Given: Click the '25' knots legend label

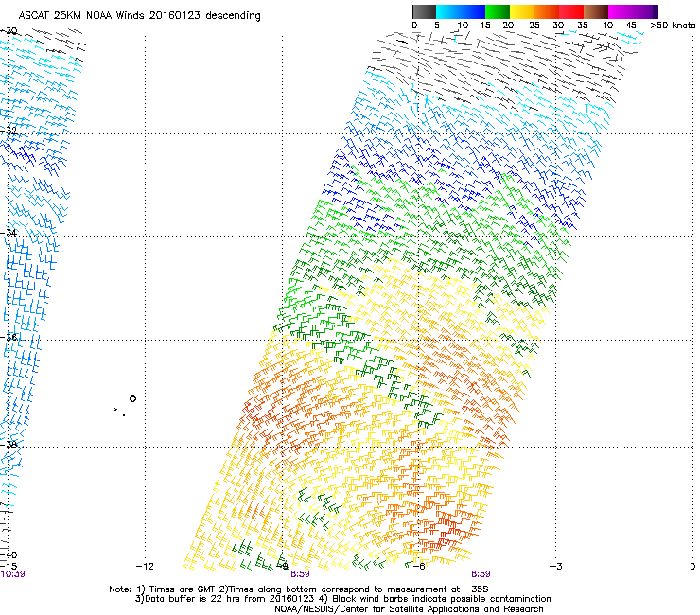Looking at the screenshot, I should tap(534, 26).
